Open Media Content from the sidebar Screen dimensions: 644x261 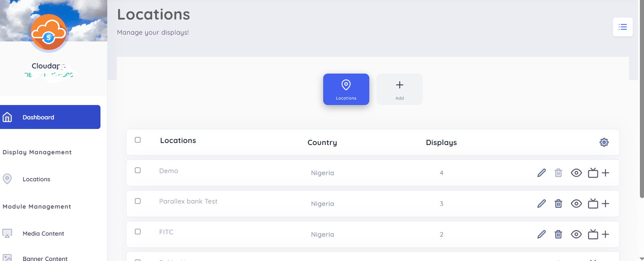(x=43, y=234)
